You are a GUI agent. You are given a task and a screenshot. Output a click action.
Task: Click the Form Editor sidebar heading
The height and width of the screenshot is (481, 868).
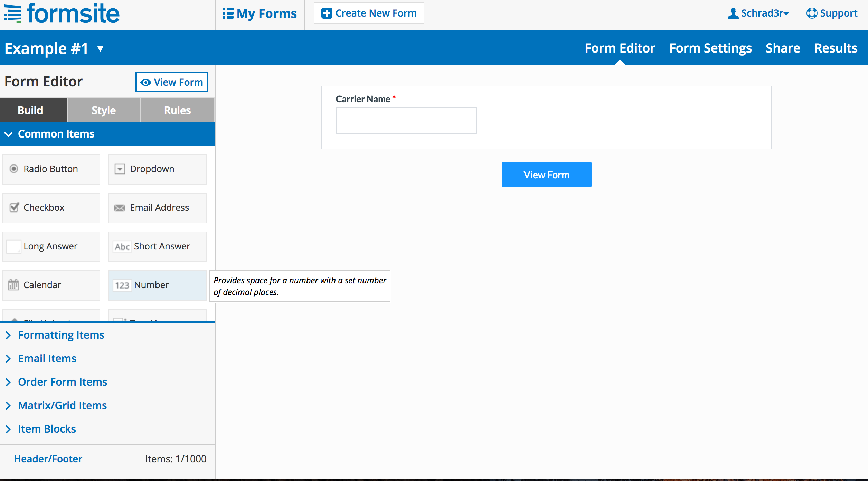click(44, 82)
